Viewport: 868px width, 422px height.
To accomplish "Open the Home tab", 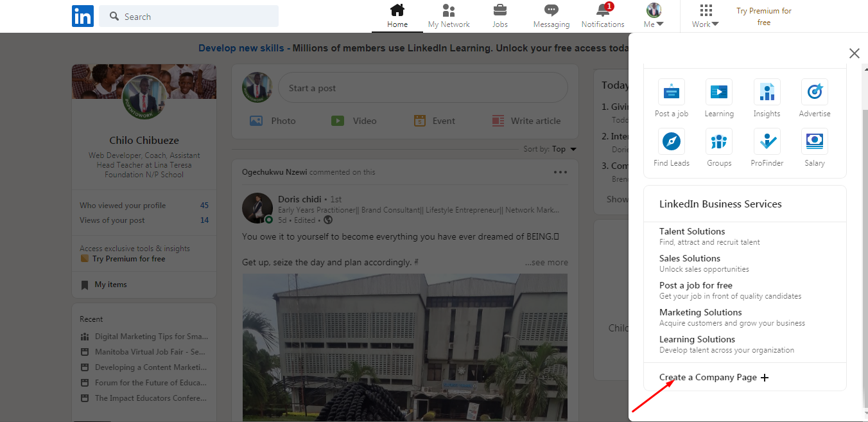I will click(x=397, y=16).
